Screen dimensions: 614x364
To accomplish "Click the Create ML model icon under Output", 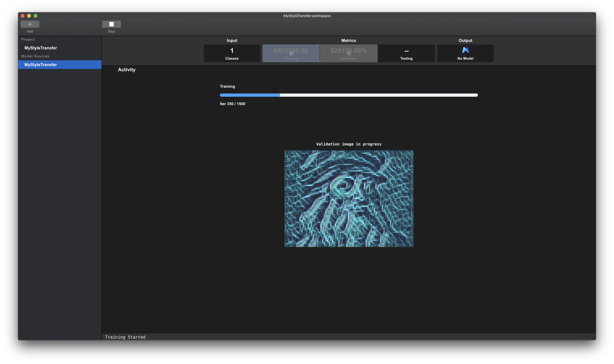I will click(465, 50).
